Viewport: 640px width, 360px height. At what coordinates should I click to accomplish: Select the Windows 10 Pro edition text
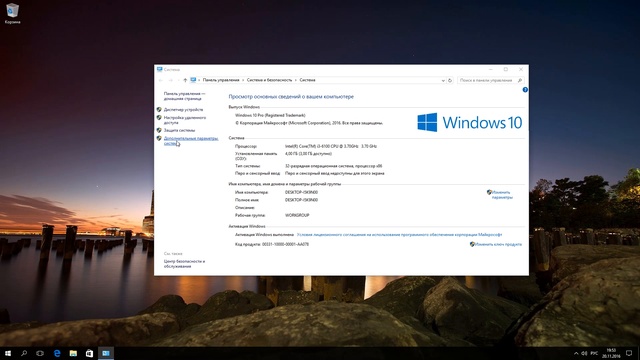coord(270,115)
